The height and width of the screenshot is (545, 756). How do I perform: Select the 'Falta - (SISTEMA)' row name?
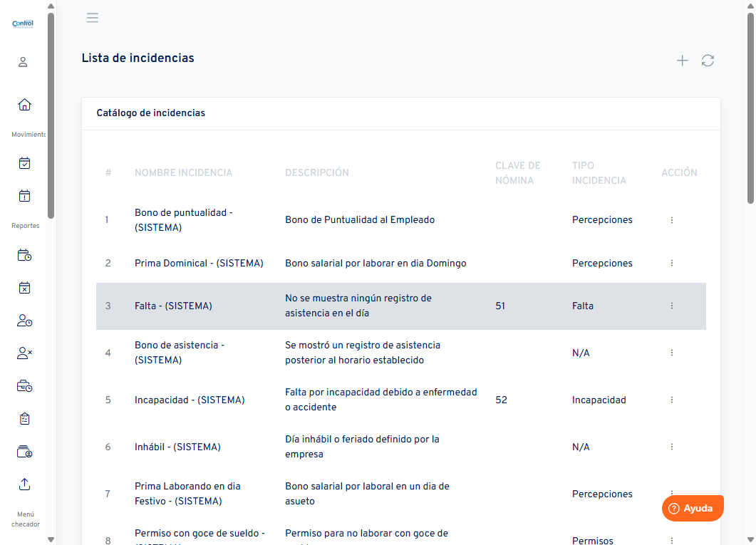[173, 306]
